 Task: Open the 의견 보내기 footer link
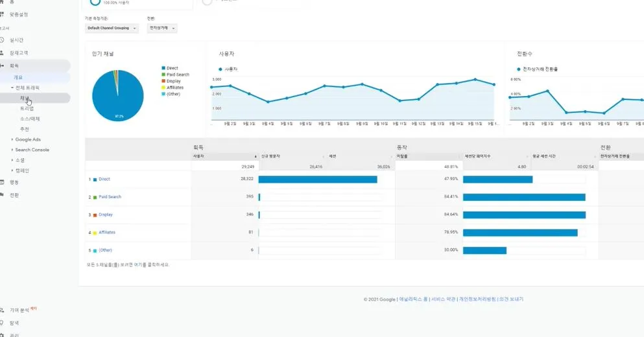pos(511,299)
